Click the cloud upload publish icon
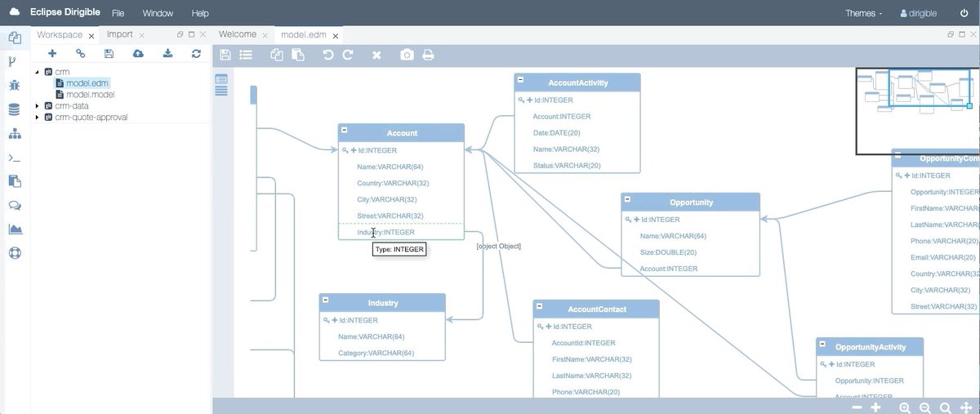This screenshot has width=980, height=414. click(138, 53)
